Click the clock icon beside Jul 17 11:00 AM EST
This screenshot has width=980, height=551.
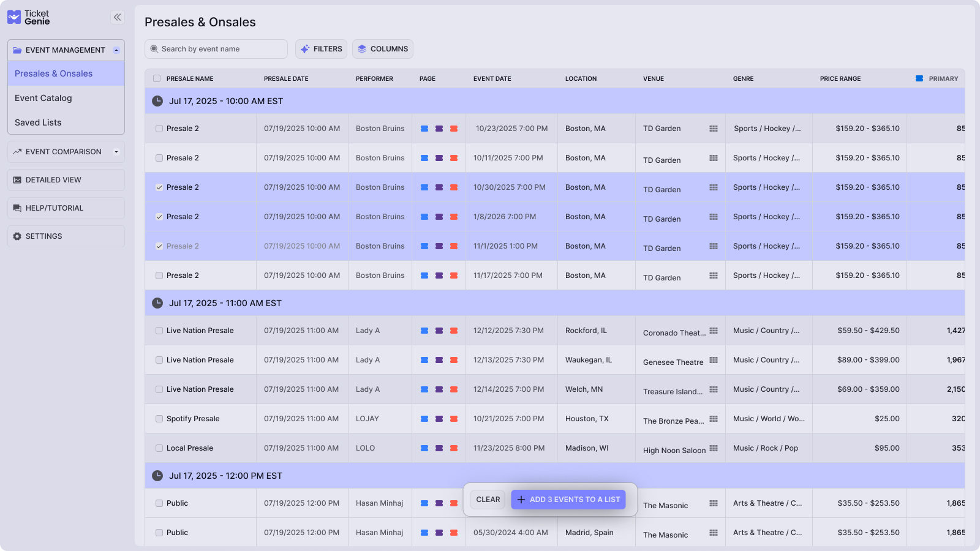[x=157, y=303]
